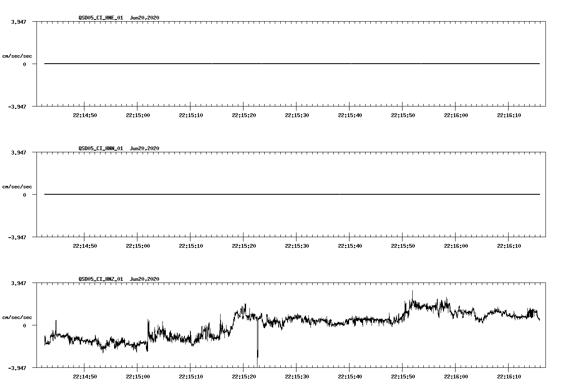Click the 22:15:30 time label on HNZ chart

(x=297, y=377)
